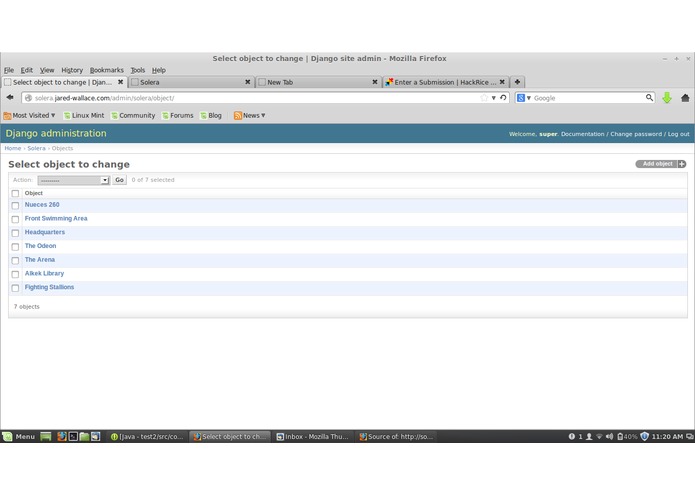695x494 pixels.
Task: Bookmark this page with the star icon
Action: [484, 98]
